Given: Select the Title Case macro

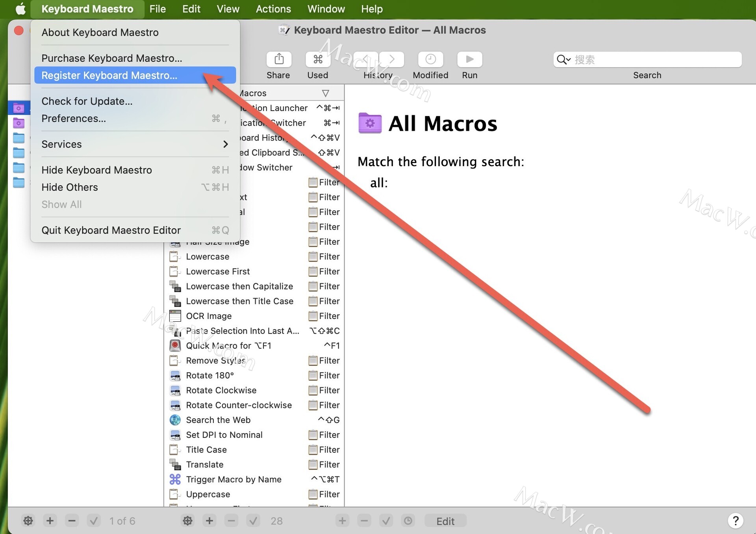Looking at the screenshot, I should 254,450.
